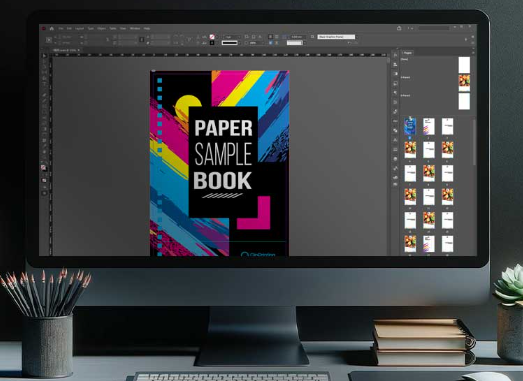Screen dimensions: 523x381
Task: Open the Object menu
Action: pyautogui.click(x=101, y=29)
